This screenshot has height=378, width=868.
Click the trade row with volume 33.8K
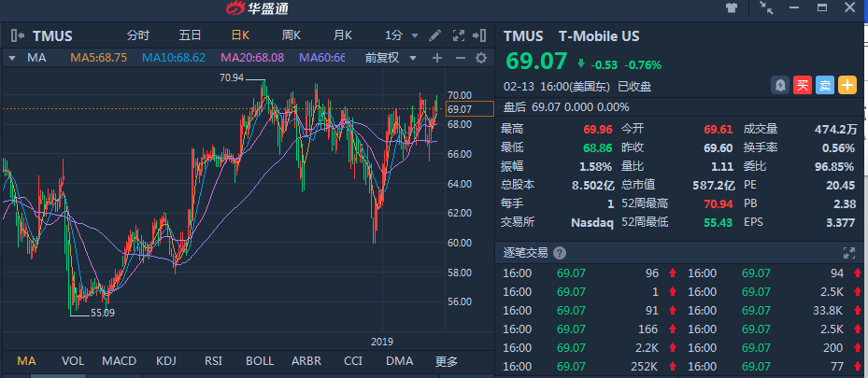[x=774, y=310]
